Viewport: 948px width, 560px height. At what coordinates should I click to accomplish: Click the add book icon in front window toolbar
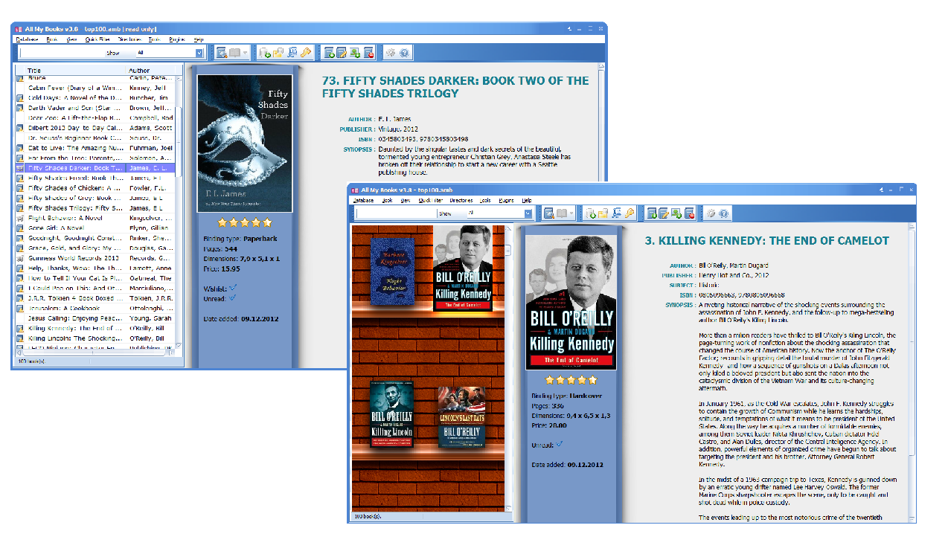(x=653, y=213)
